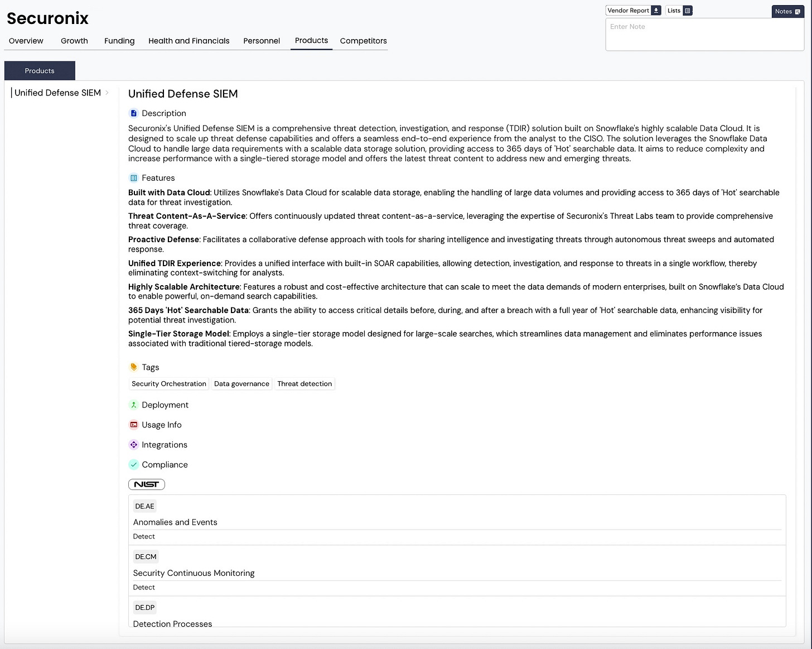This screenshot has width=812, height=649.
Task: Select Unified Defense SIEM in sidebar
Action: 57,93
